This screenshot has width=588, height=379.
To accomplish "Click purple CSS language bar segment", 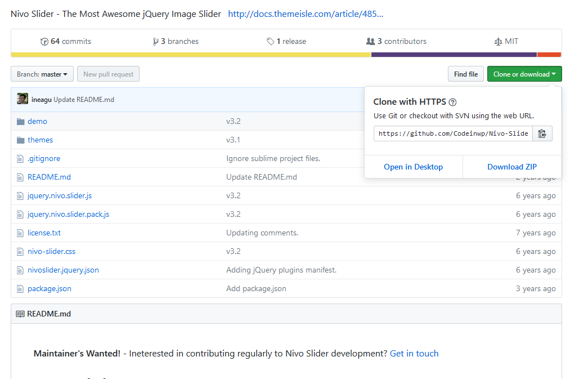I will point(454,55).
